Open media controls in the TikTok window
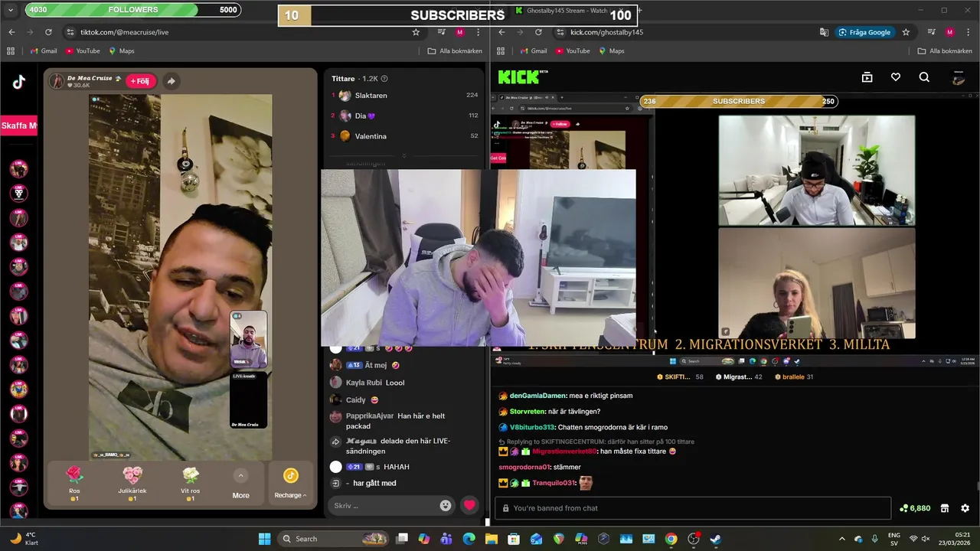 click(x=442, y=32)
